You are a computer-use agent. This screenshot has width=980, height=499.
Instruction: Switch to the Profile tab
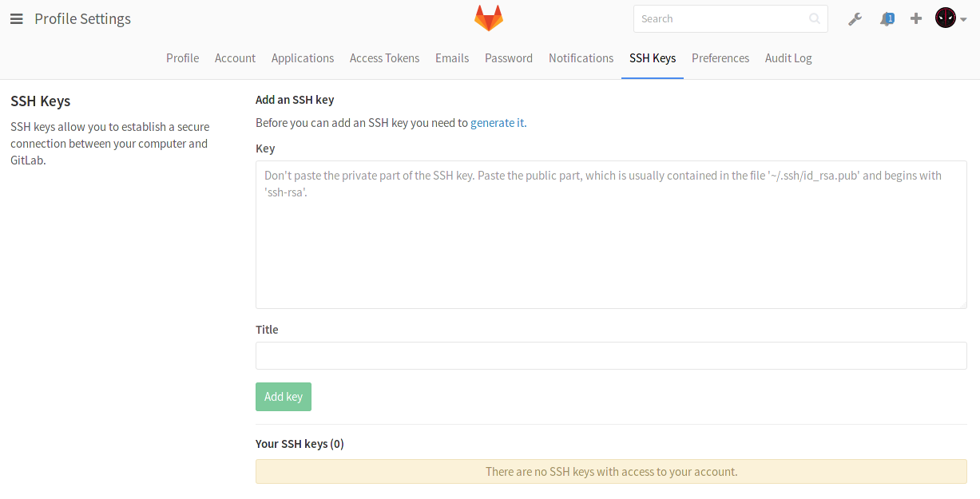click(x=182, y=58)
